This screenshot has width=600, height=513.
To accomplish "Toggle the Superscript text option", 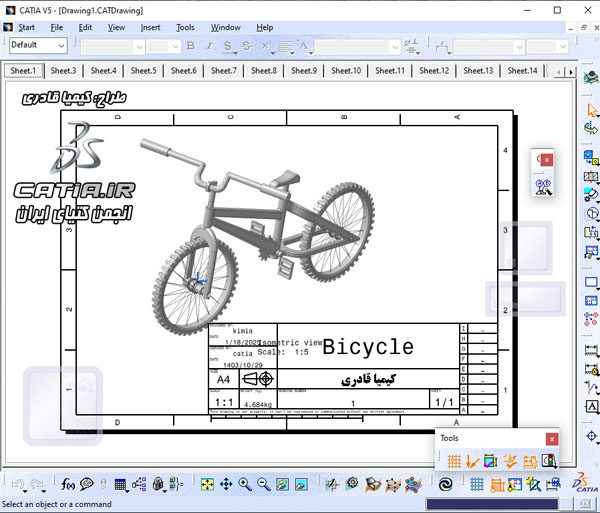I will point(266,47).
